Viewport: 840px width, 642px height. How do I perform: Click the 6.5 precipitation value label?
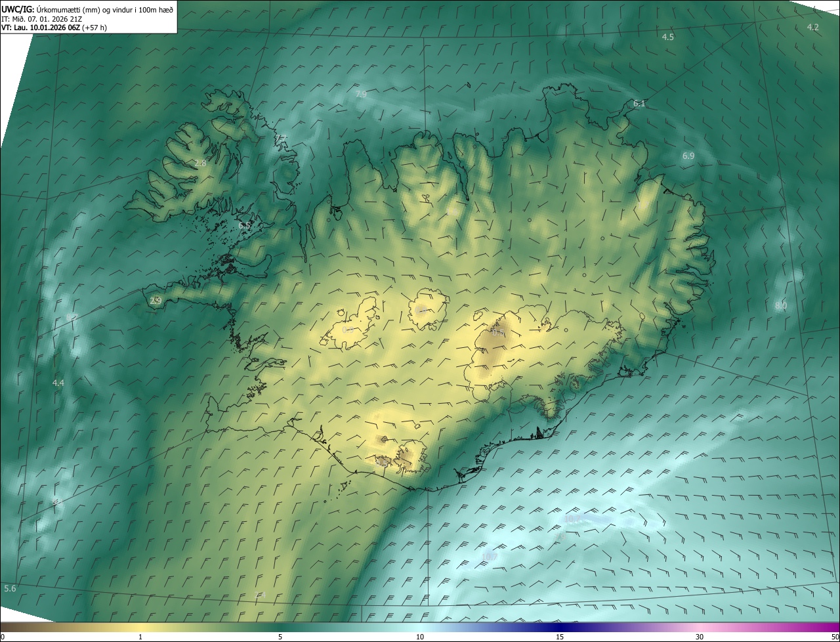click(x=244, y=225)
